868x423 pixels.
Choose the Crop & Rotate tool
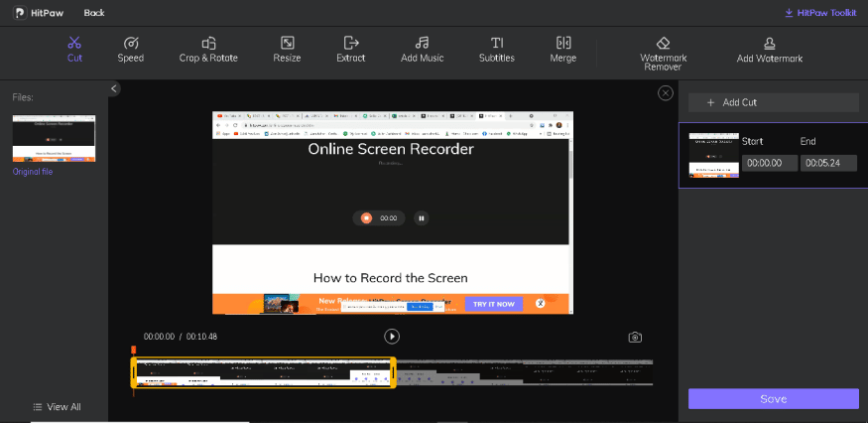click(x=208, y=49)
